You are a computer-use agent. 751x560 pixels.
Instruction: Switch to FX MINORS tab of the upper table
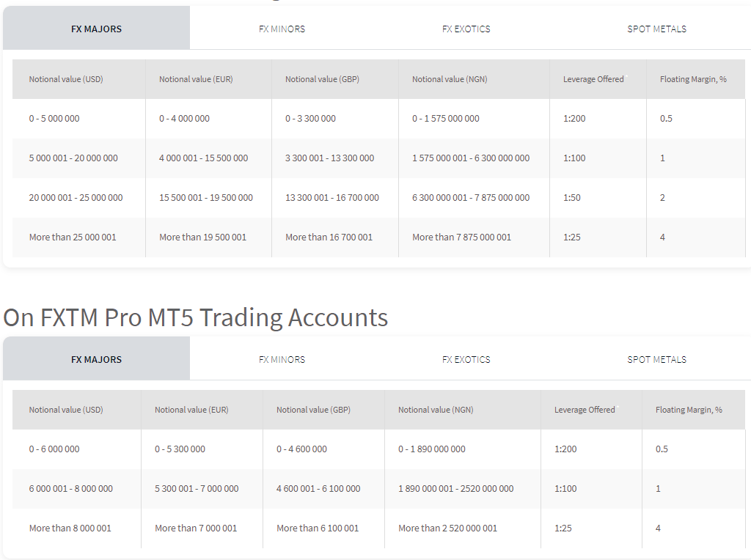(282, 29)
